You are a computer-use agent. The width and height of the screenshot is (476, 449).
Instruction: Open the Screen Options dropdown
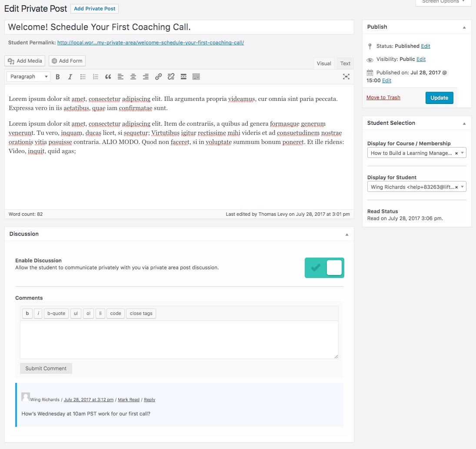point(443,1)
